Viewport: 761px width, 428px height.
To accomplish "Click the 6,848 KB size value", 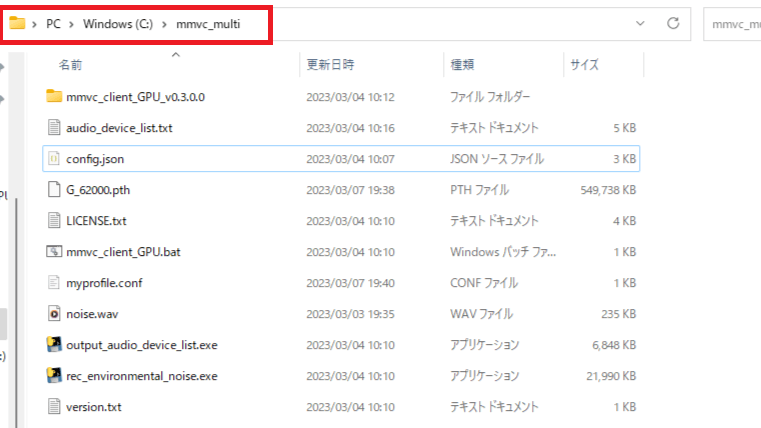I will point(614,346).
